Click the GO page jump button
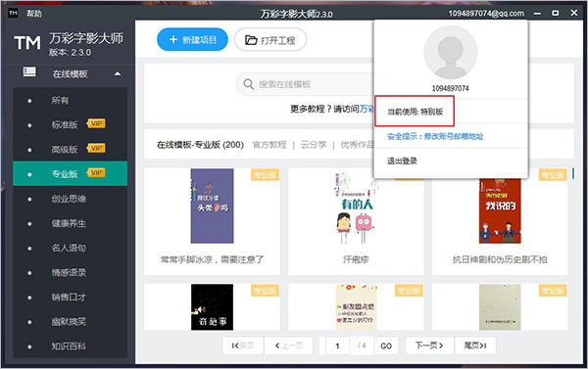The height and width of the screenshot is (369, 588). pyautogui.click(x=386, y=346)
